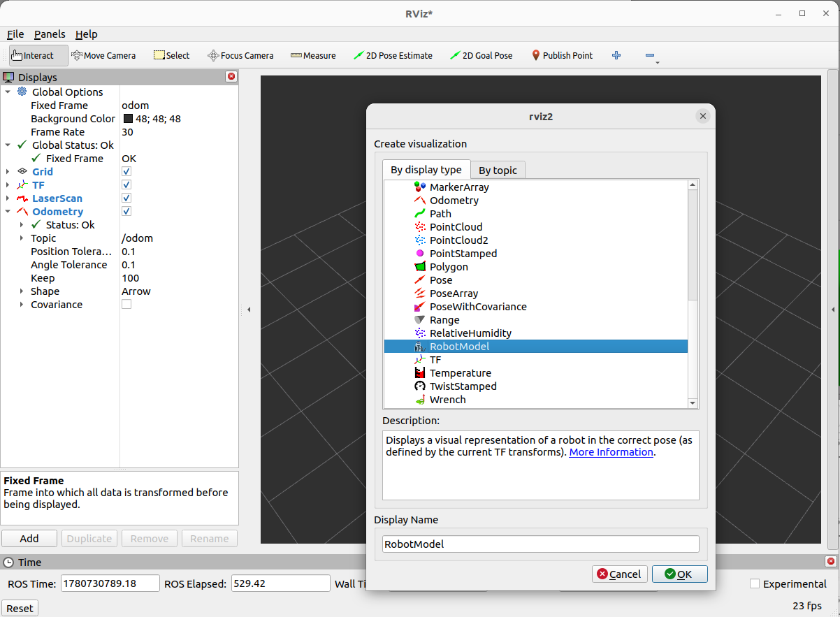Click the Display Name input field
Viewport: 840px width, 617px height.
click(x=541, y=544)
